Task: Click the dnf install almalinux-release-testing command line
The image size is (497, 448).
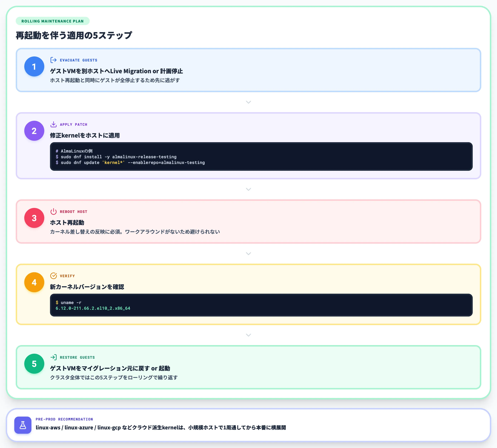Action: click(116, 157)
